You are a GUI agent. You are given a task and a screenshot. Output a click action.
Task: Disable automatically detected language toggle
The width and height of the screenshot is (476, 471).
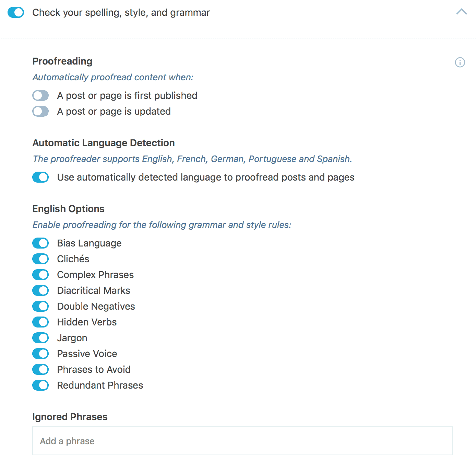pos(40,177)
